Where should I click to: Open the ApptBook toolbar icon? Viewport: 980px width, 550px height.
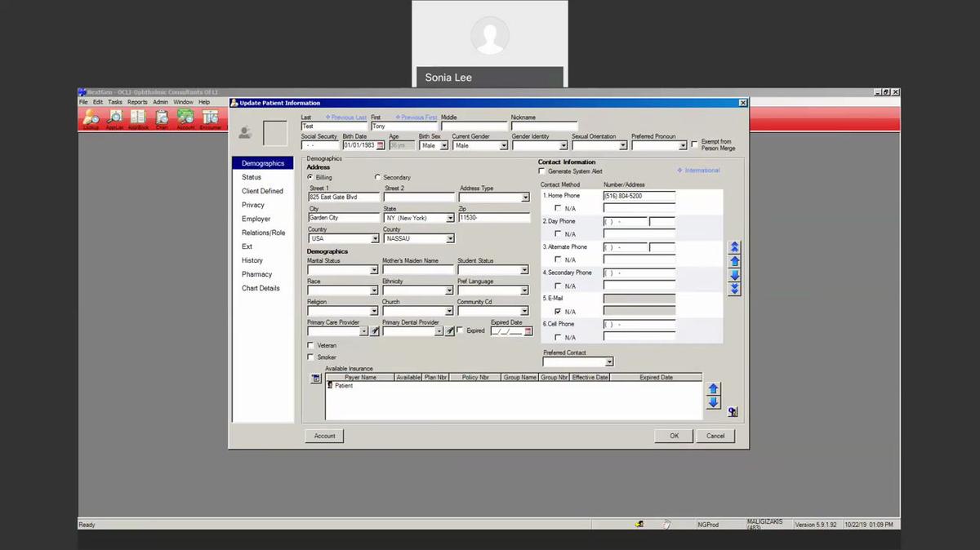138,118
